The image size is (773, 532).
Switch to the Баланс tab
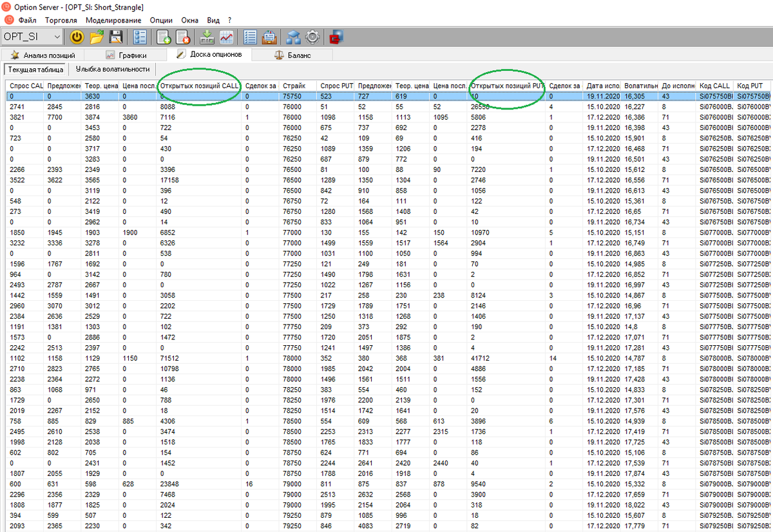[292, 55]
